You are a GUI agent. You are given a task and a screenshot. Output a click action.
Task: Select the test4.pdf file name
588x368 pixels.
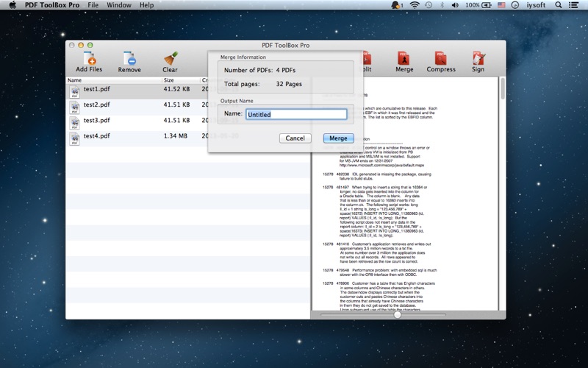(97, 136)
